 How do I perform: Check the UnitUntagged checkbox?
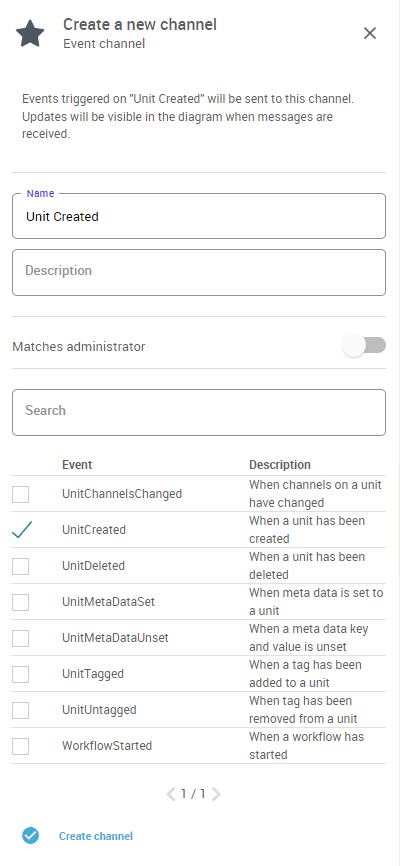(x=20, y=710)
